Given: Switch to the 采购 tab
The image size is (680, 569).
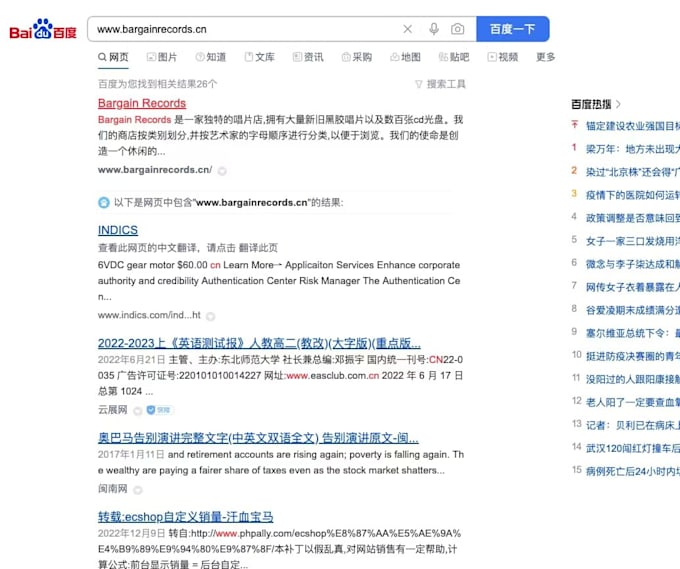Looking at the screenshot, I should click(357, 57).
